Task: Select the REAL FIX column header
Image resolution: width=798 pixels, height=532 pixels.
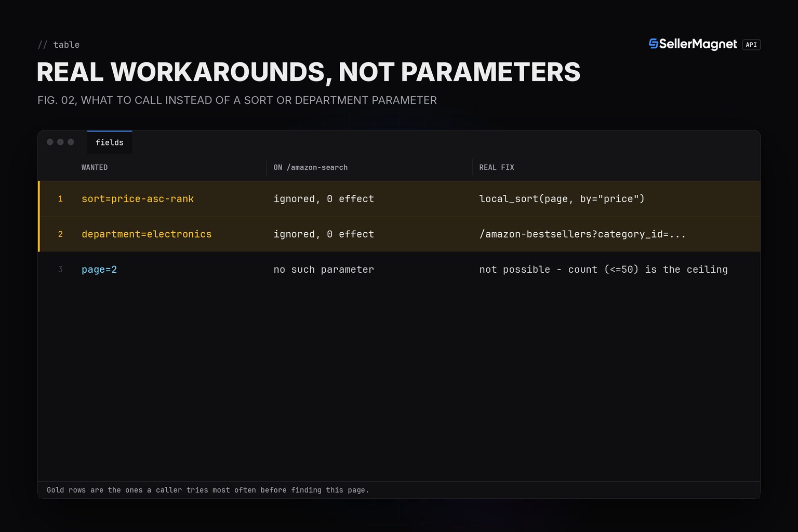Action: tap(497, 167)
